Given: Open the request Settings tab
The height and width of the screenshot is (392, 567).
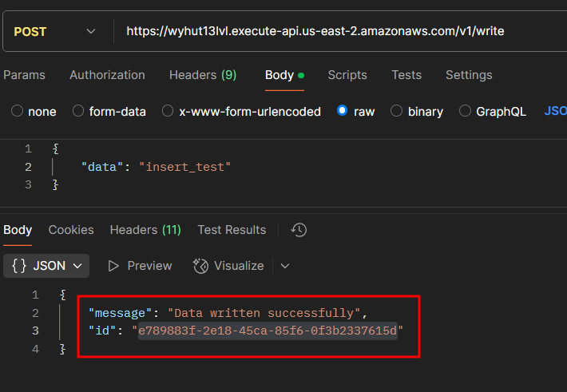Looking at the screenshot, I should coord(469,75).
